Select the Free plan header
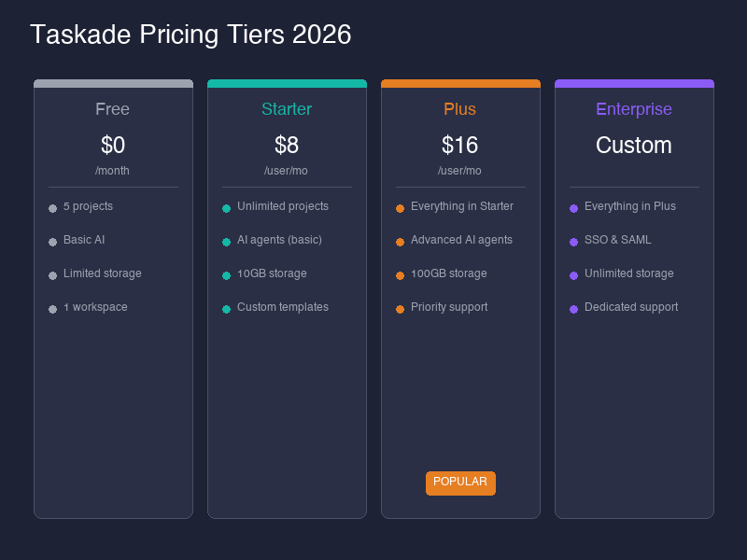 [112, 109]
